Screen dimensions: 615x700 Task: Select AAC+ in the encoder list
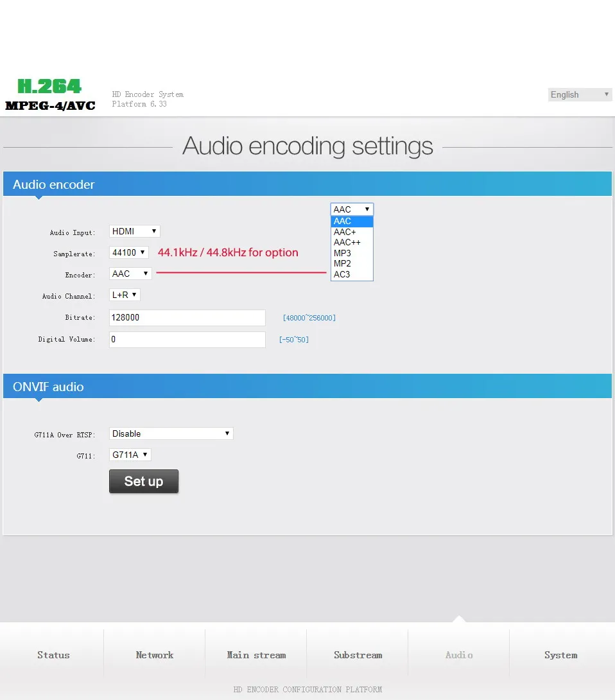(x=352, y=232)
